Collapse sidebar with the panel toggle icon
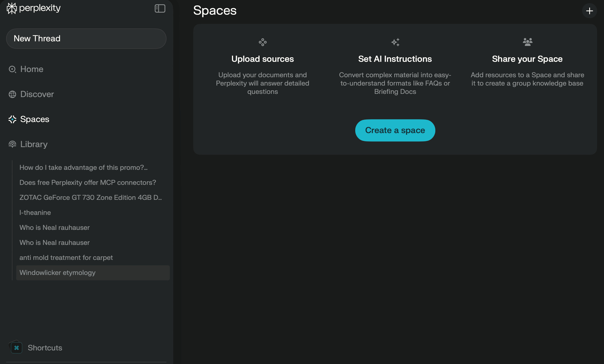 [160, 8]
